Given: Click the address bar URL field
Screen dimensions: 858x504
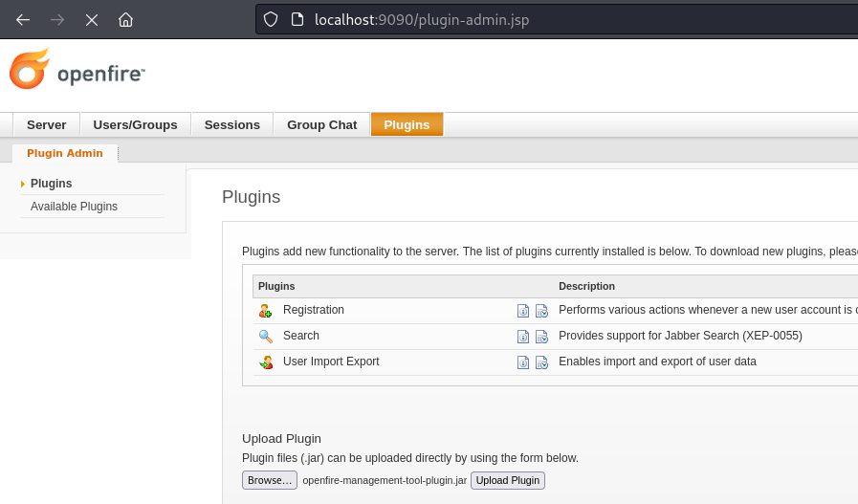Looking at the screenshot, I should pos(557,20).
